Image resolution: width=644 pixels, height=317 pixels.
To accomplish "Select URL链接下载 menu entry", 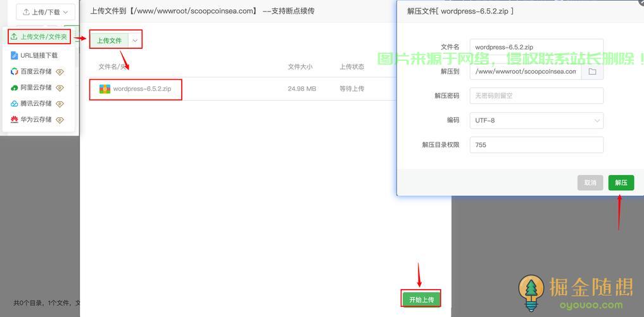I will 39,56.
